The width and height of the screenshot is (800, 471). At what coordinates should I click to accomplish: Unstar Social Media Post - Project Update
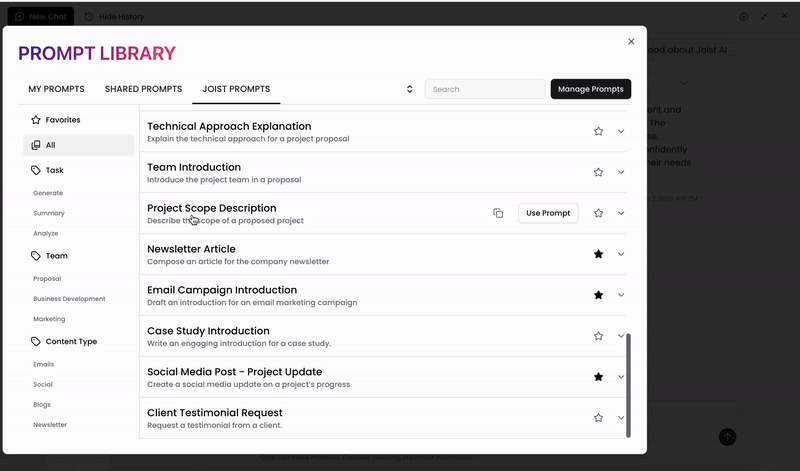(598, 377)
